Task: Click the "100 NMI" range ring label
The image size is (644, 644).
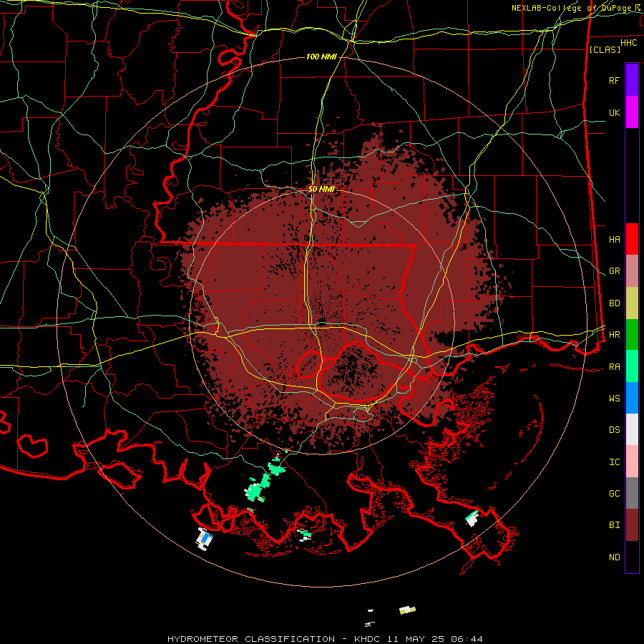Action: [321, 57]
